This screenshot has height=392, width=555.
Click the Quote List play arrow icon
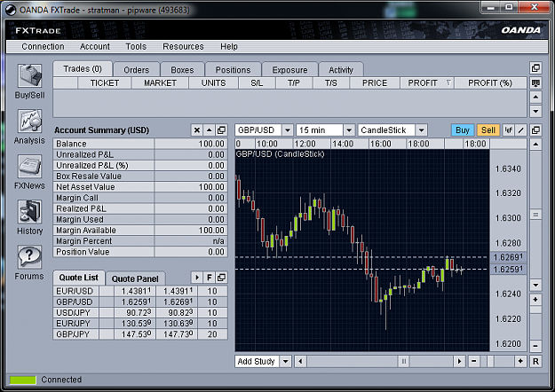pyautogui.click(x=197, y=278)
